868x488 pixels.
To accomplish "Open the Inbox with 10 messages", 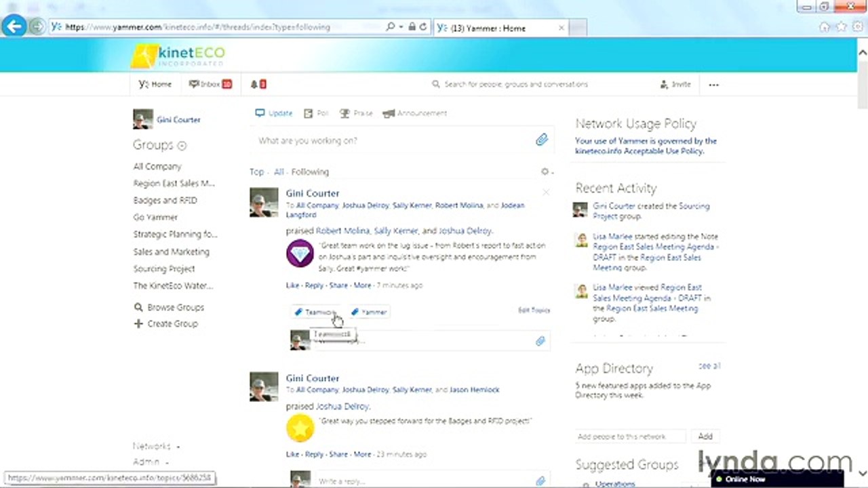I will click(210, 84).
